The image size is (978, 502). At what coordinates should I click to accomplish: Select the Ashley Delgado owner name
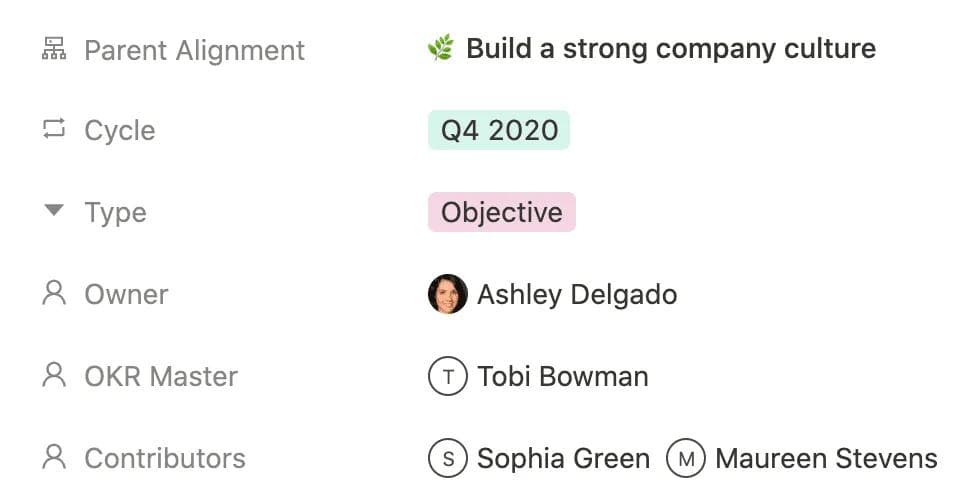[x=577, y=295]
